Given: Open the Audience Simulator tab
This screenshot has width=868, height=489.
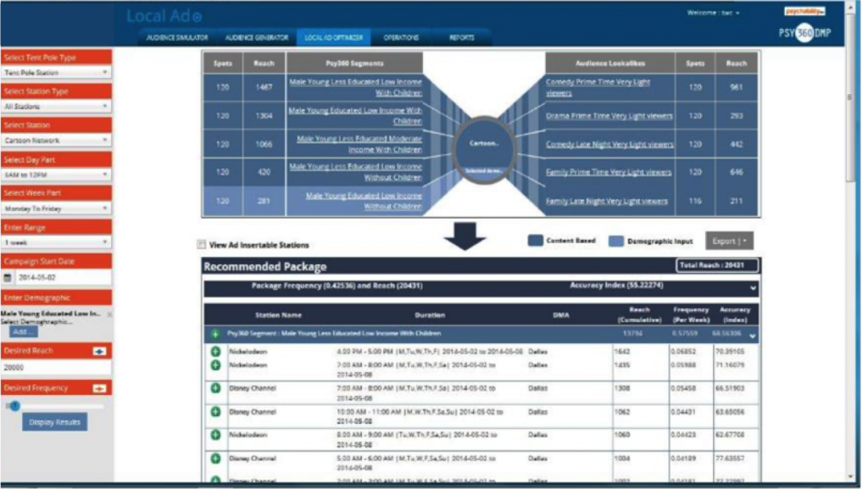Looking at the screenshot, I should pos(177,37).
